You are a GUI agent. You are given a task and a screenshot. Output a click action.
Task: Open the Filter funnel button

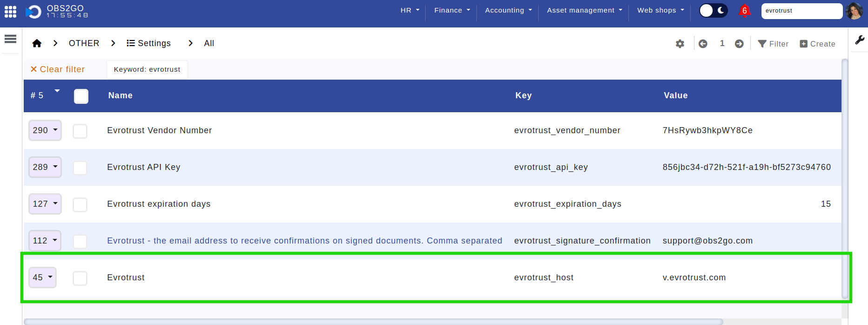[x=773, y=44]
